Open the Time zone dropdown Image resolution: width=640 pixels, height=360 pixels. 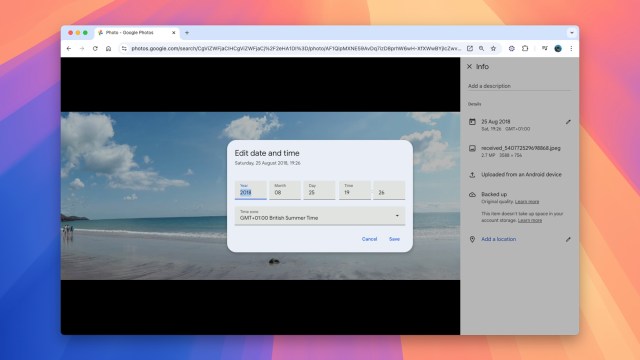point(320,216)
